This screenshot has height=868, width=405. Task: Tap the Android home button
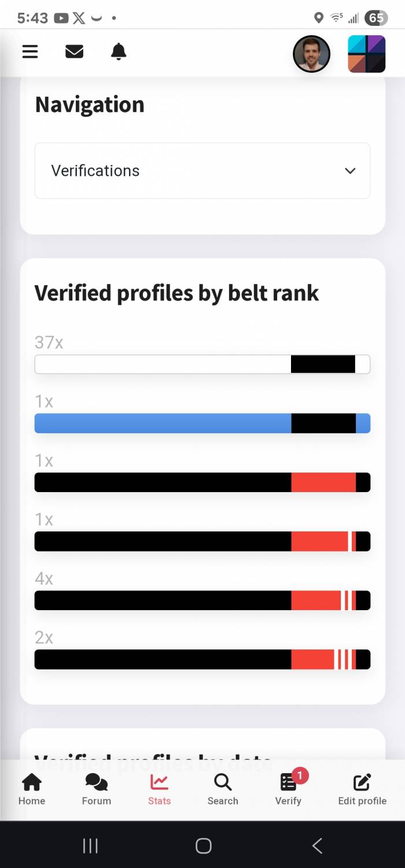[203, 846]
